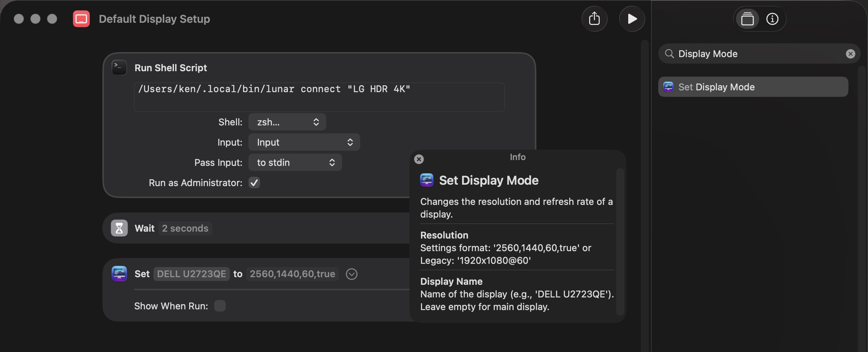This screenshot has width=868, height=352.
Task: Toggle Show When Run checkbox
Action: click(220, 306)
